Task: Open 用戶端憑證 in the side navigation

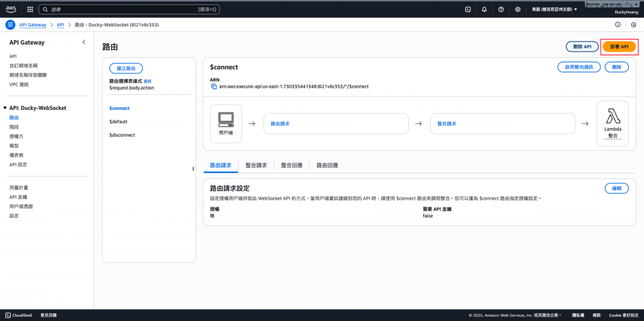Action: coord(21,207)
